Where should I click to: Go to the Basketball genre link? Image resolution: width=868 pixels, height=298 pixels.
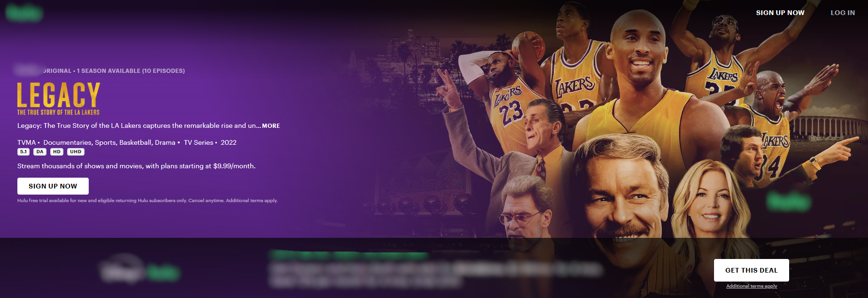coord(135,142)
